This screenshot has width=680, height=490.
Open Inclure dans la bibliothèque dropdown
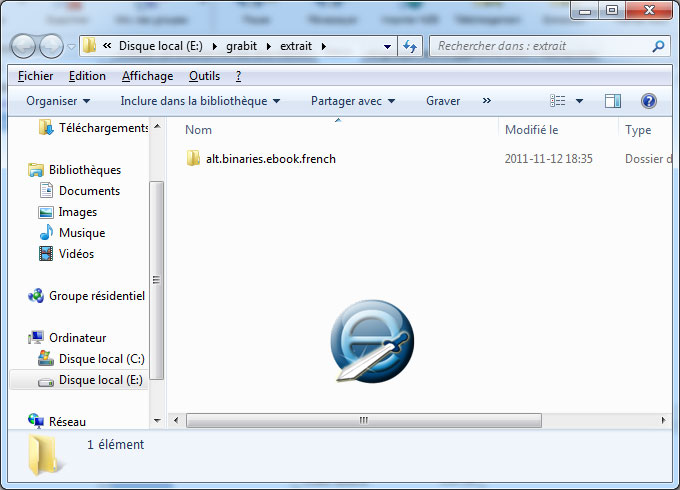[200, 101]
